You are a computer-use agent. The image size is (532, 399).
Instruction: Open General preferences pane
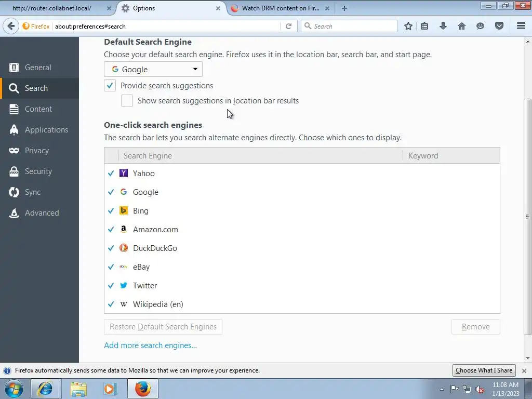click(39, 68)
